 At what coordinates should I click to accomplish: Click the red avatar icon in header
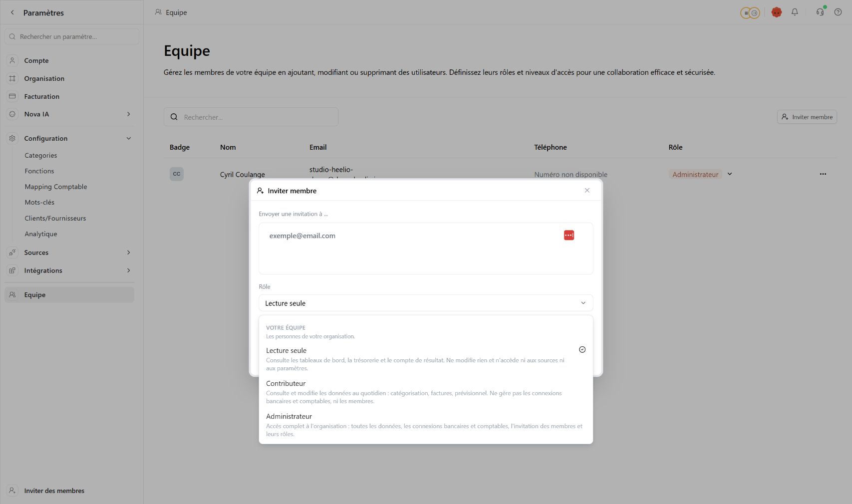point(776,12)
